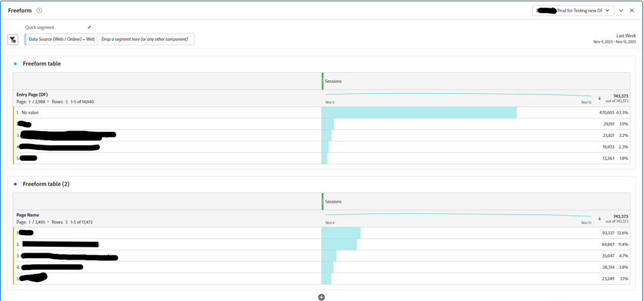Viewport: 644px width, 301px height.
Task: Open the Prod for Testing new DF selector
Action: [573, 10]
